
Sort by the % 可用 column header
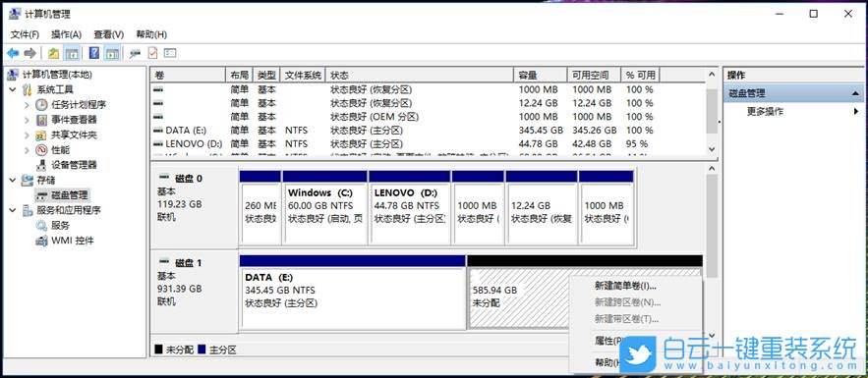641,76
